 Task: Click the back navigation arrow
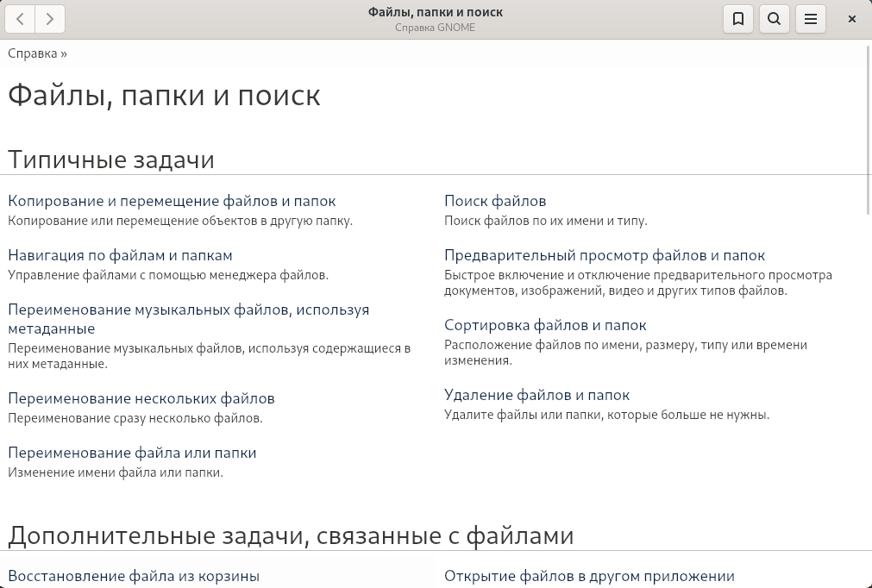tap(20, 19)
